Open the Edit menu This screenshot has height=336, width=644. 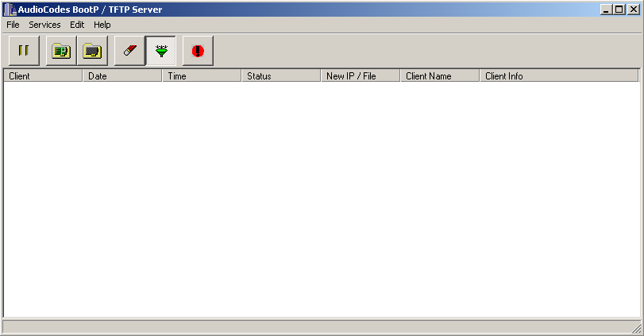click(x=77, y=25)
